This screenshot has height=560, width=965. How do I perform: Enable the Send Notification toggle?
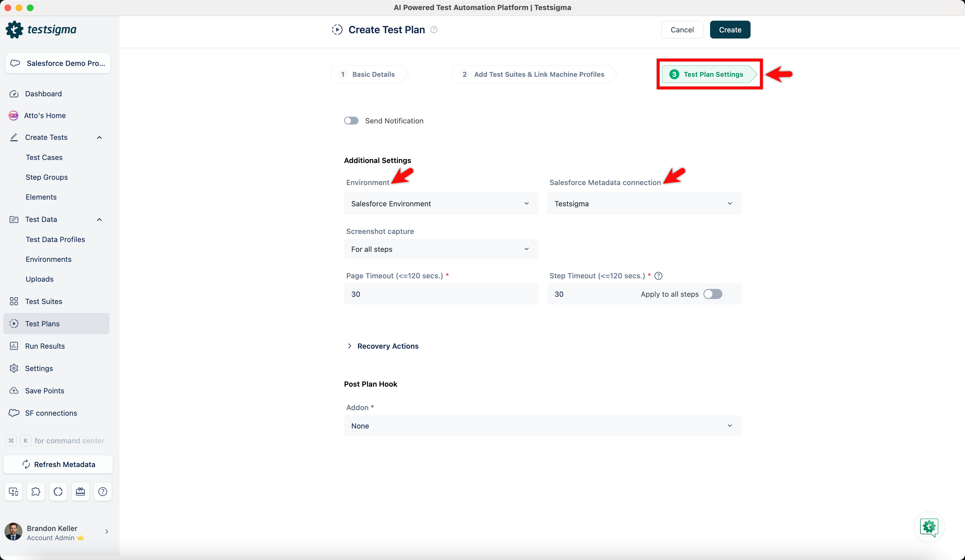pyautogui.click(x=351, y=121)
